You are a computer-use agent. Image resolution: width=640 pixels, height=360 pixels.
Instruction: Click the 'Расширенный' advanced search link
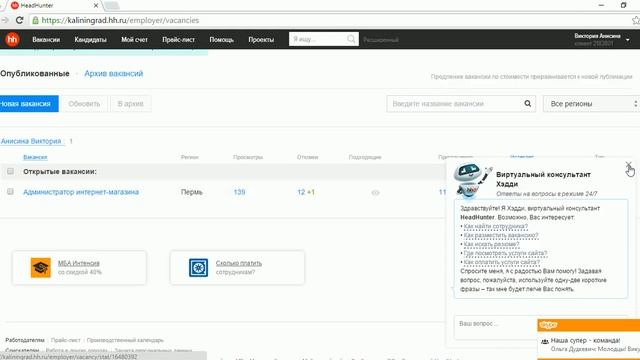coord(381,40)
